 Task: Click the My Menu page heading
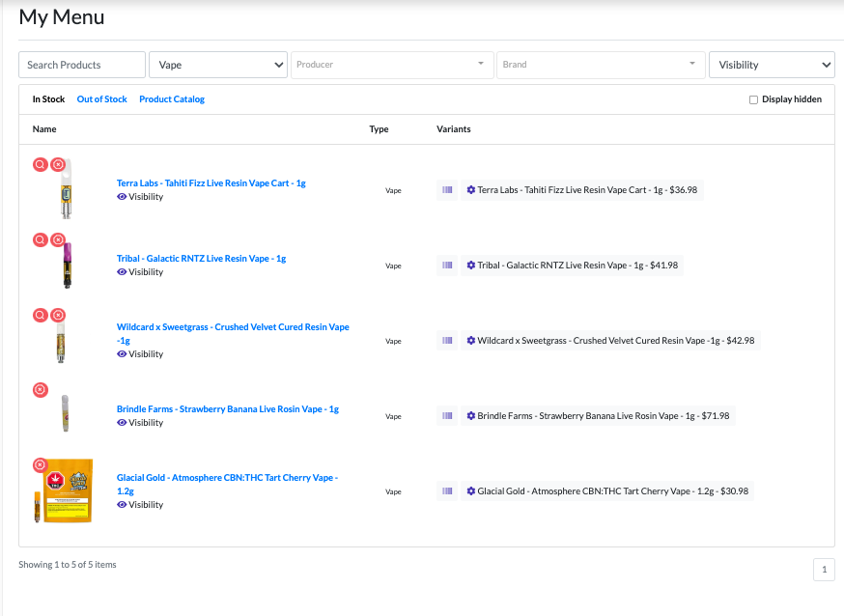click(x=62, y=17)
